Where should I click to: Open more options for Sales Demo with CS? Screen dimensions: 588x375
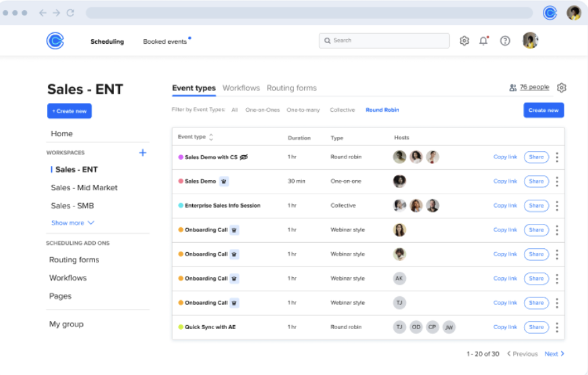click(x=557, y=157)
